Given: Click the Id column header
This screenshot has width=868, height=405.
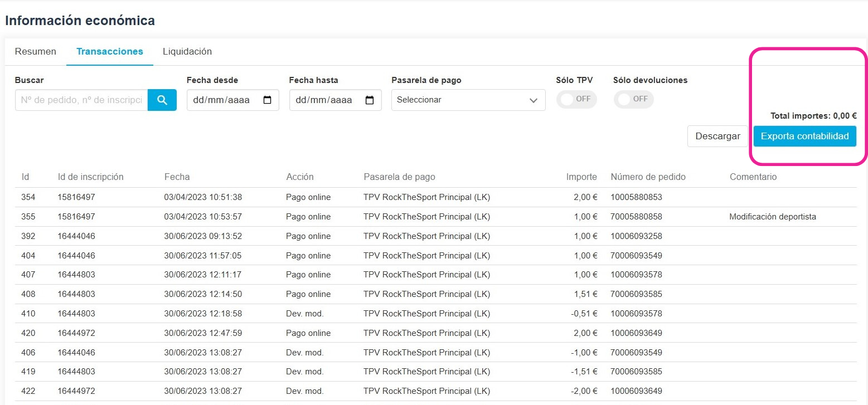Looking at the screenshot, I should pos(25,177).
